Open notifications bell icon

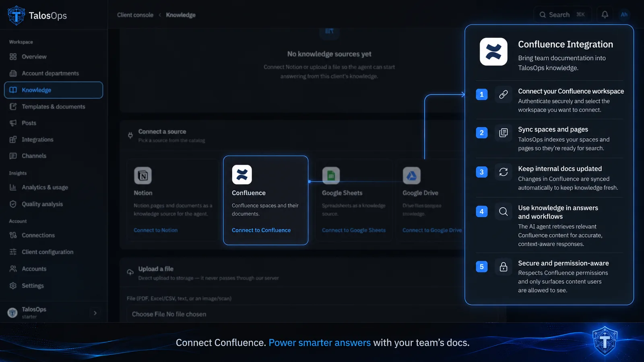coord(605,14)
